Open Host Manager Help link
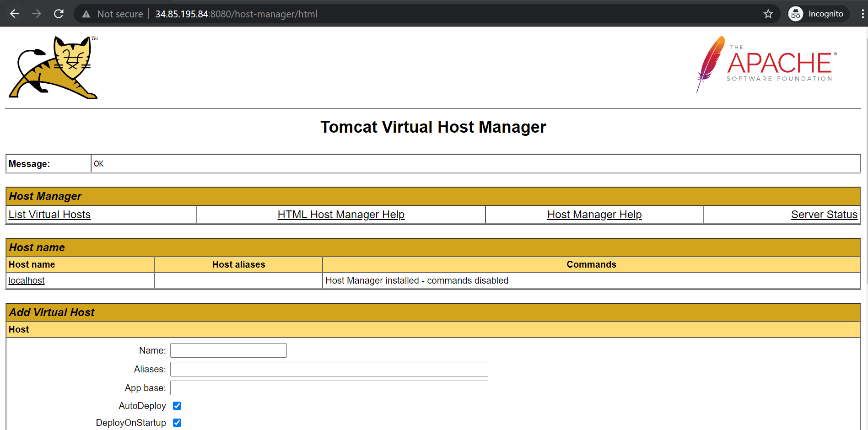 (594, 215)
